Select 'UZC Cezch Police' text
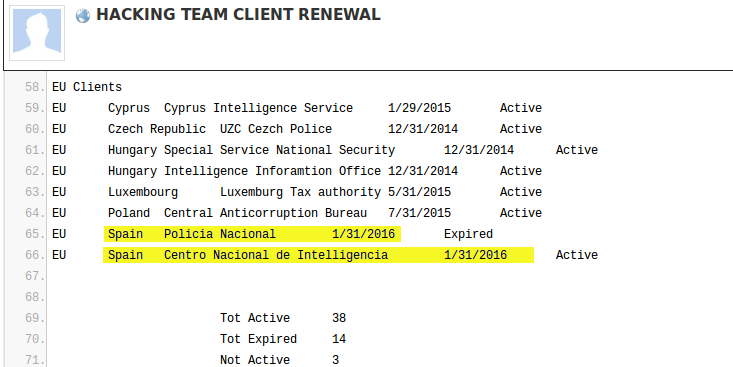Image resolution: width=733 pixels, height=367 pixels. (276, 129)
